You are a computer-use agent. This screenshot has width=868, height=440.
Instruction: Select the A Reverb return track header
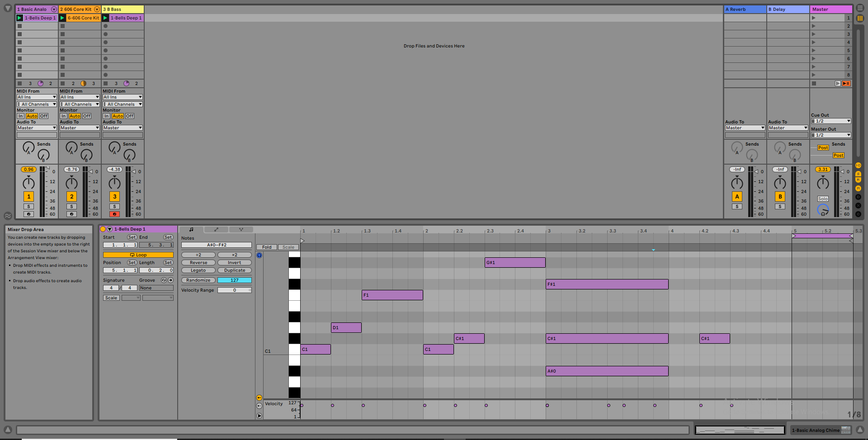coord(745,9)
